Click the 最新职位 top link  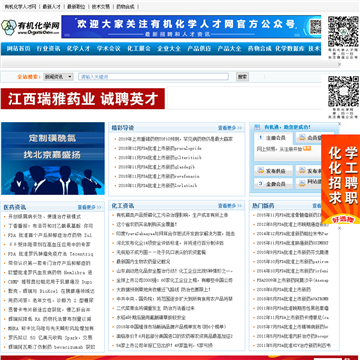point(76,7)
